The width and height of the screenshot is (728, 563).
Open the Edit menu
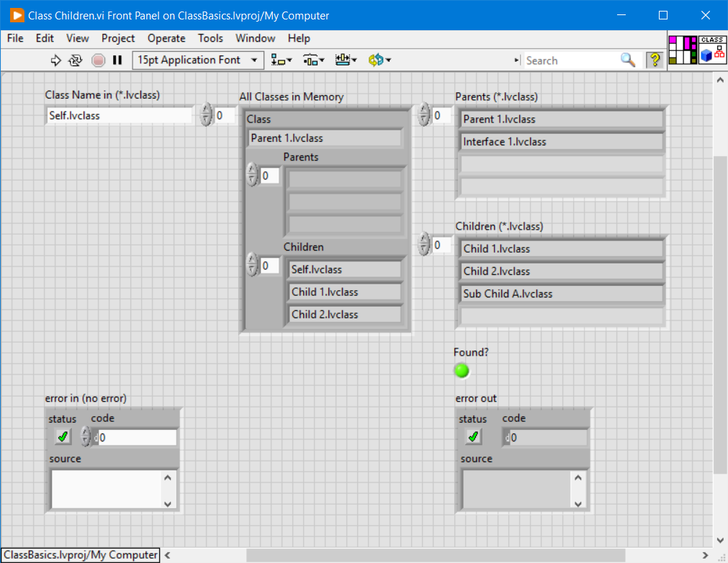[x=45, y=39]
